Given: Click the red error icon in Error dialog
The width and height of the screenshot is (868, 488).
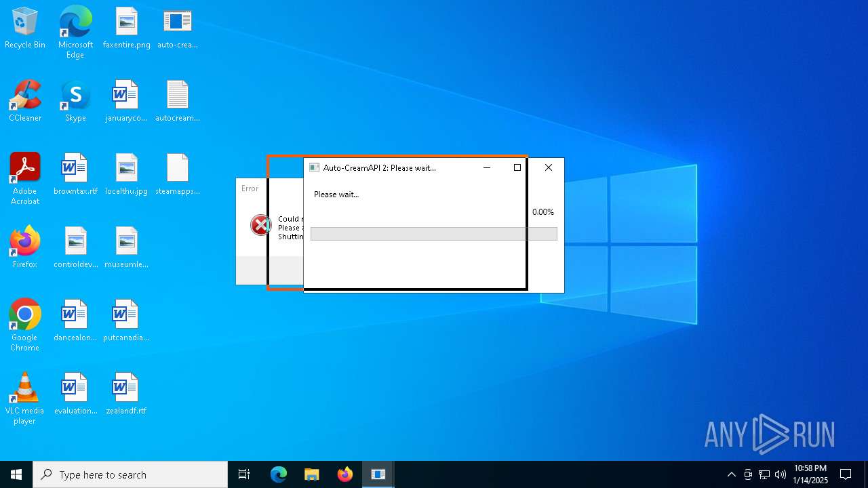Looking at the screenshot, I should coord(260,225).
